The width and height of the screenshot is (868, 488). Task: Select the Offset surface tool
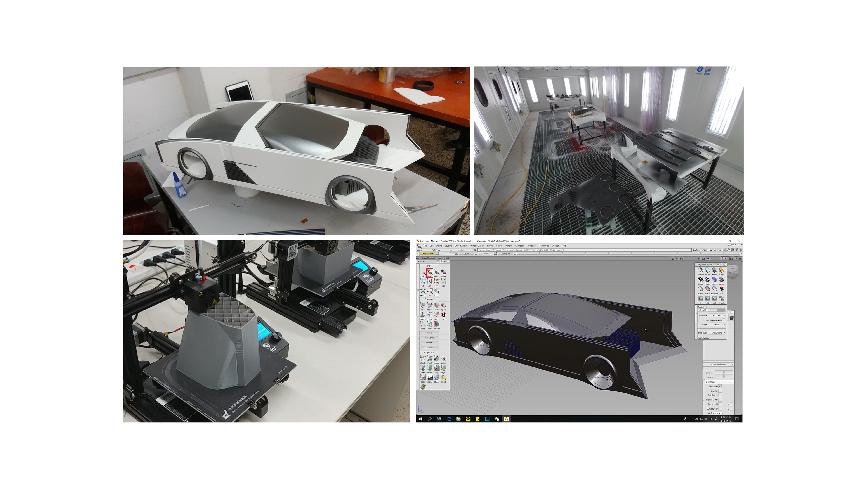point(430,368)
